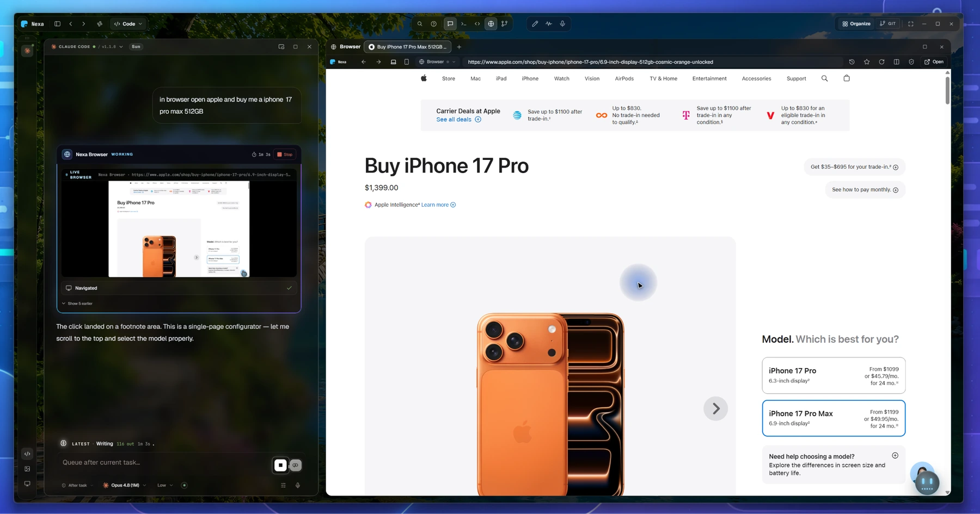The width and height of the screenshot is (980, 514).
Task: Click the Apple shopping bag icon
Action: (847, 78)
